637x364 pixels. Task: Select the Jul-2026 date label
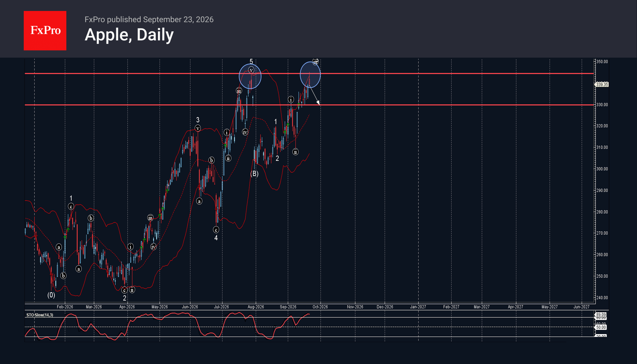tap(221, 307)
